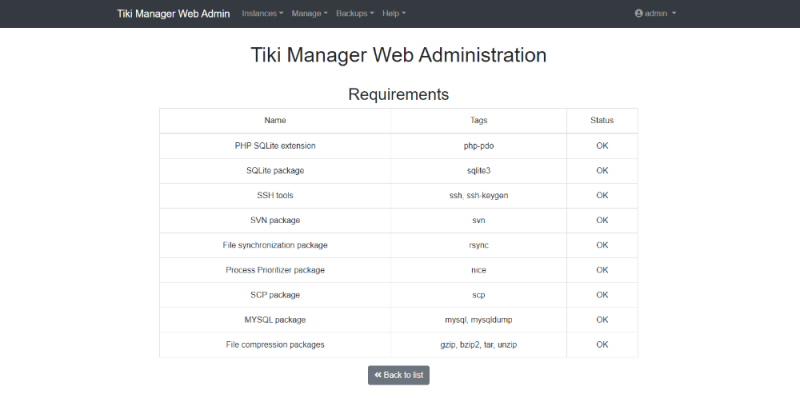Image resolution: width=800 pixels, height=398 pixels.
Task: Click the OK status for MYSQL package
Action: [x=602, y=320]
